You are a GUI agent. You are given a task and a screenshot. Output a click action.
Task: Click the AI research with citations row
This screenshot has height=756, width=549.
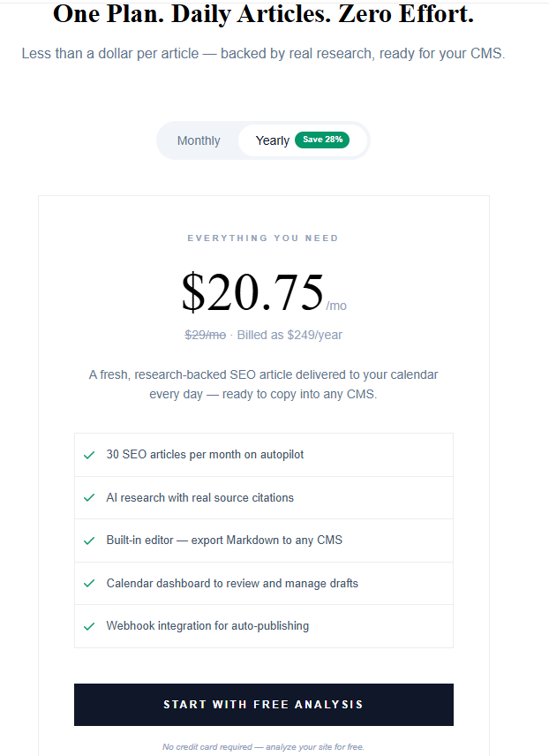(x=200, y=498)
